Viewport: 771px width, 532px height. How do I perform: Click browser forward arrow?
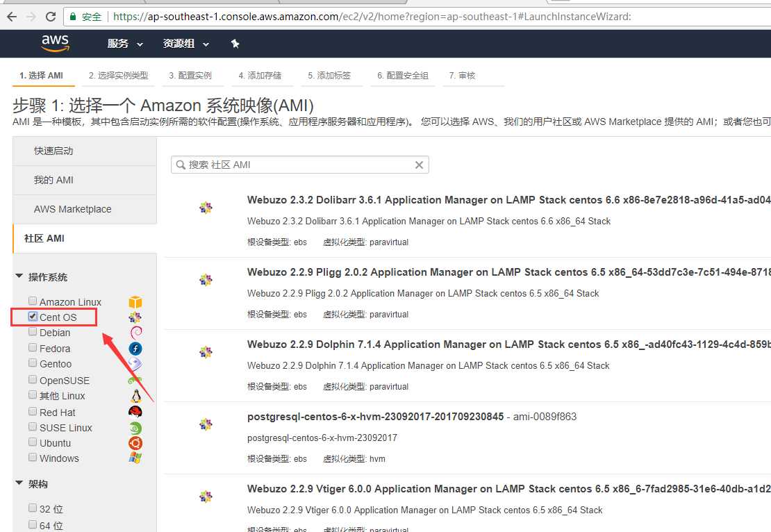(x=31, y=17)
